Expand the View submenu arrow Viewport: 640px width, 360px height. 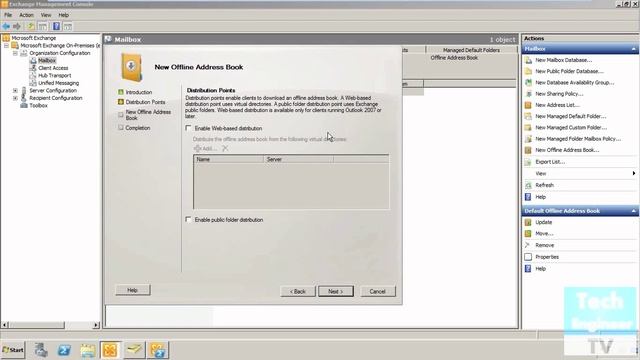pos(633,173)
